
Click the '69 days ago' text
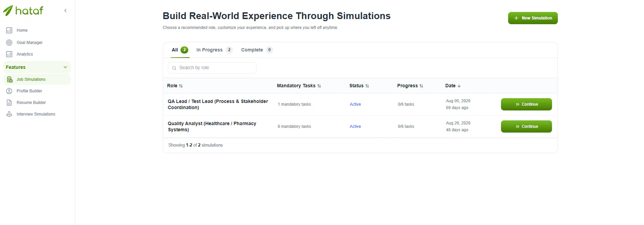[x=457, y=108]
